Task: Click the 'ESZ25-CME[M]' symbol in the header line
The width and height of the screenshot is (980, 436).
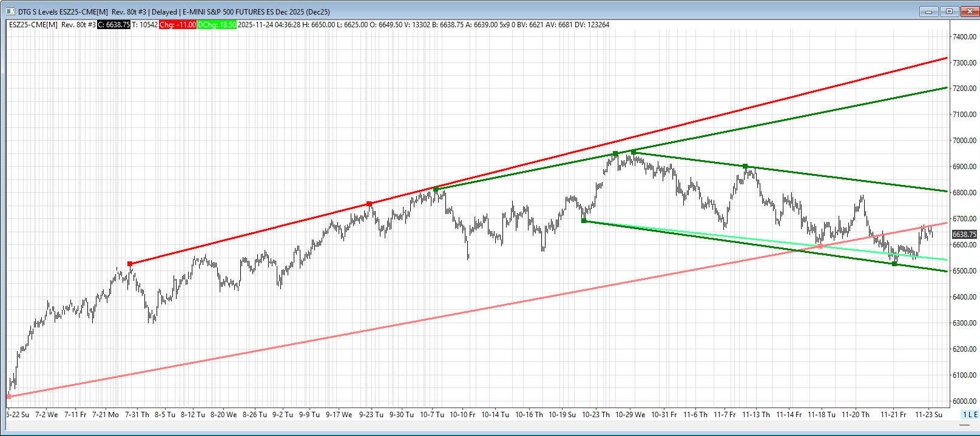Action: [33, 25]
